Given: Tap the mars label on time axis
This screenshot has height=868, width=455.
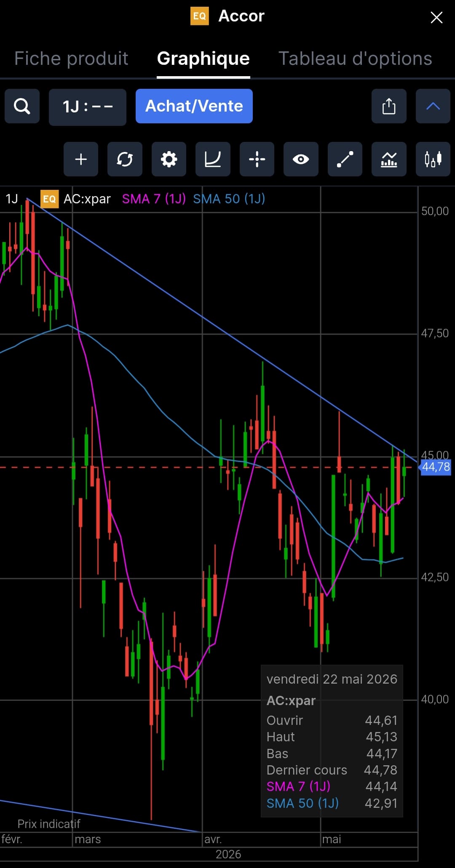Looking at the screenshot, I should click(88, 839).
